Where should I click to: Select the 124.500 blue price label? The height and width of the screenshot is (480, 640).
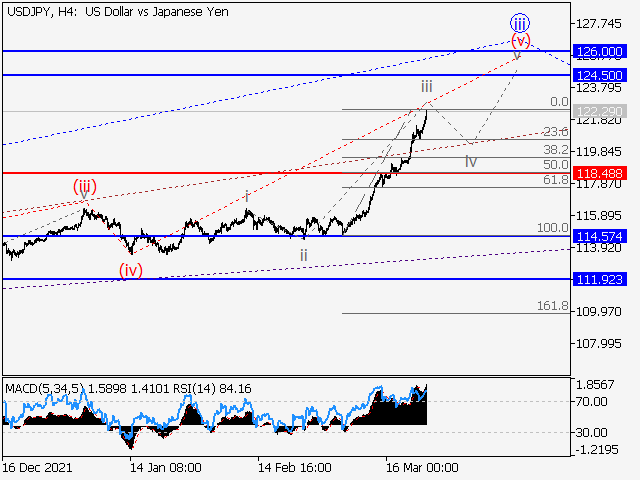[x=600, y=75]
